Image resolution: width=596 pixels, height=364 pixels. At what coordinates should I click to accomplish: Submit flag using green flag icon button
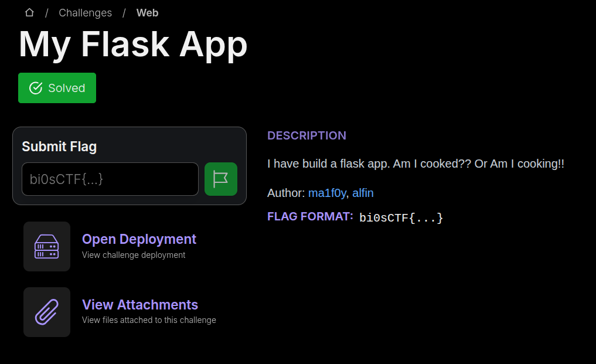(220, 179)
